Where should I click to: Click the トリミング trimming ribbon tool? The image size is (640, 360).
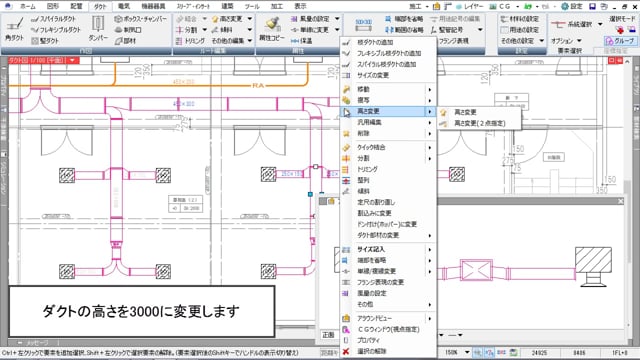click(190, 41)
